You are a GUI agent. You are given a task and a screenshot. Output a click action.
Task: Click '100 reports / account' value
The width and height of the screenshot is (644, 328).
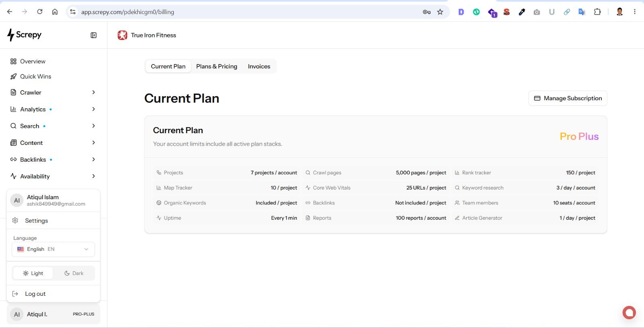(x=421, y=218)
